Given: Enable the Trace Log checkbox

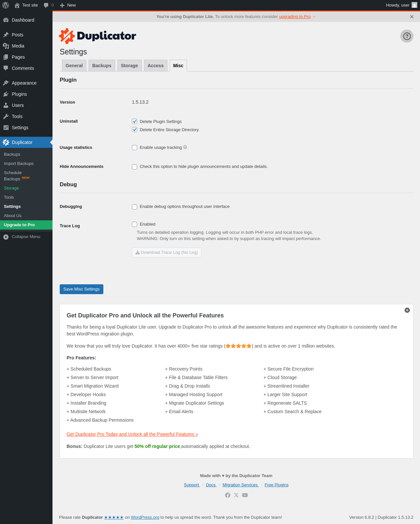Looking at the screenshot, I should (135, 224).
